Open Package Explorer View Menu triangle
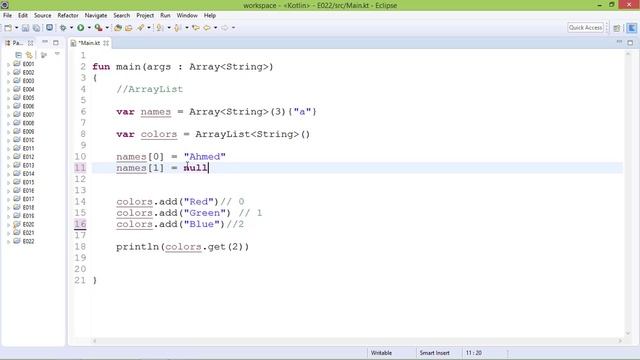Viewport: 640px width, 360px height. point(57,54)
